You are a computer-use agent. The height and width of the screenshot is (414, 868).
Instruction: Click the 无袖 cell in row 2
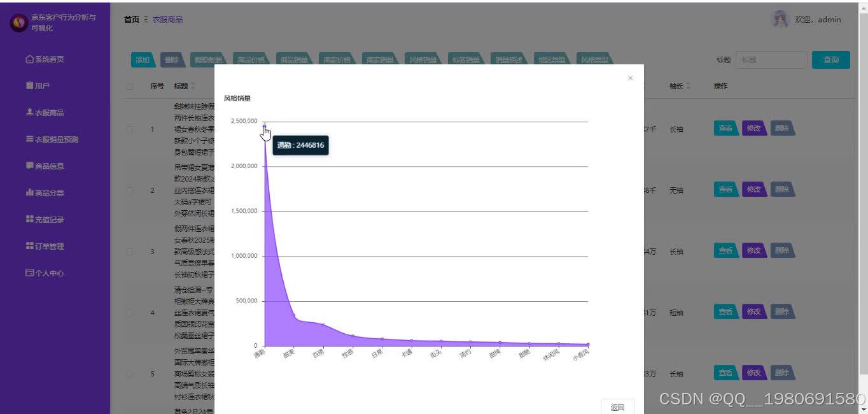[x=676, y=190]
